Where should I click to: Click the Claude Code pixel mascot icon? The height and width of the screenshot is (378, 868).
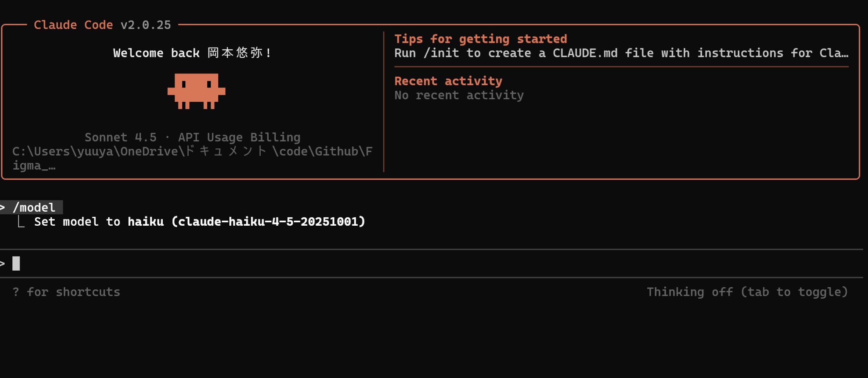196,91
